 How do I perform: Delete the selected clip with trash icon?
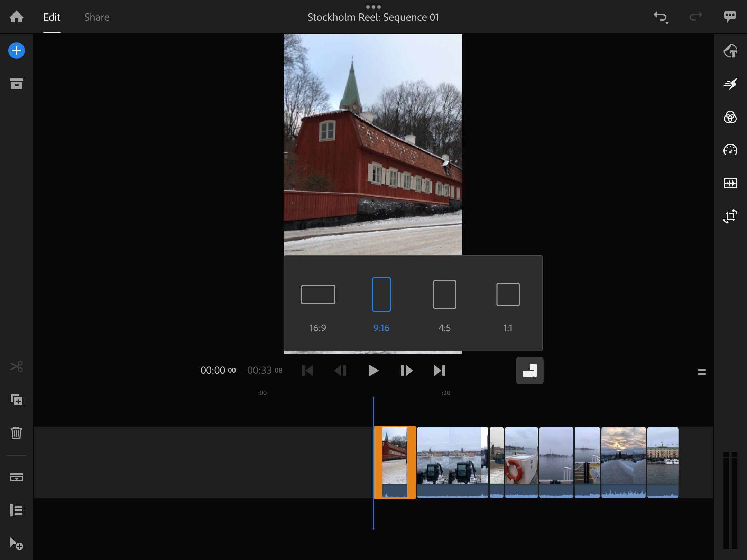pos(16,432)
